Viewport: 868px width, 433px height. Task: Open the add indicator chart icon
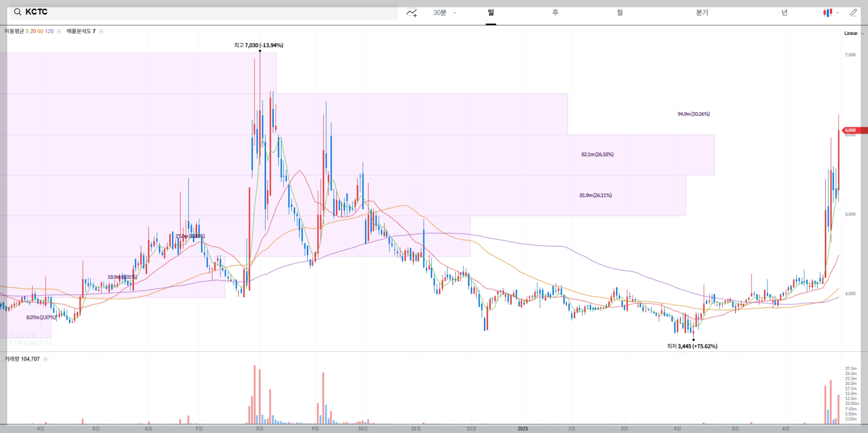(x=412, y=13)
